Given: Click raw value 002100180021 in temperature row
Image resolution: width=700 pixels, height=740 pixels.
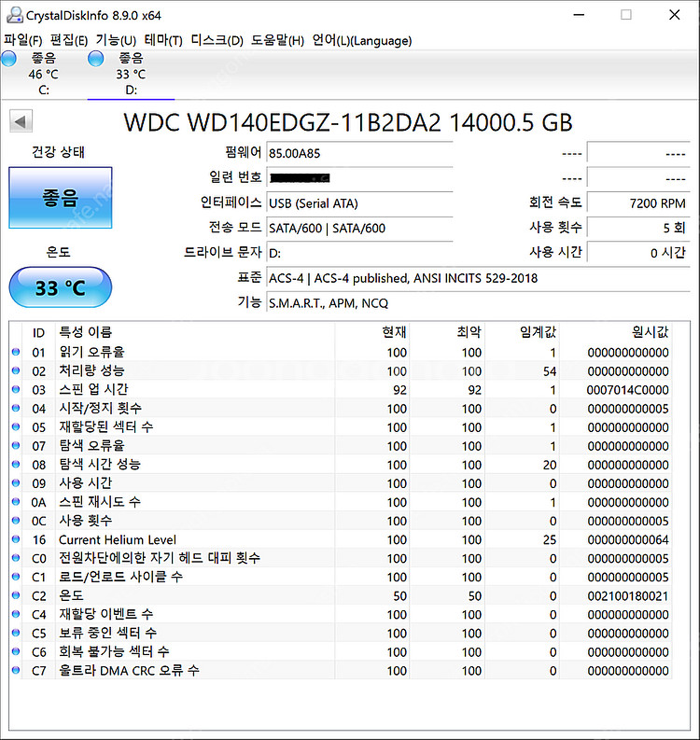Looking at the screenshot, I should click(x=628, y=596).
